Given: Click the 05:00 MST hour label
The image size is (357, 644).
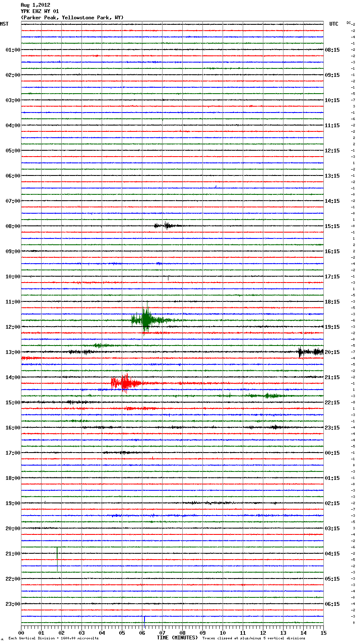Looking at the screenshot, I should tap(13, 151).
